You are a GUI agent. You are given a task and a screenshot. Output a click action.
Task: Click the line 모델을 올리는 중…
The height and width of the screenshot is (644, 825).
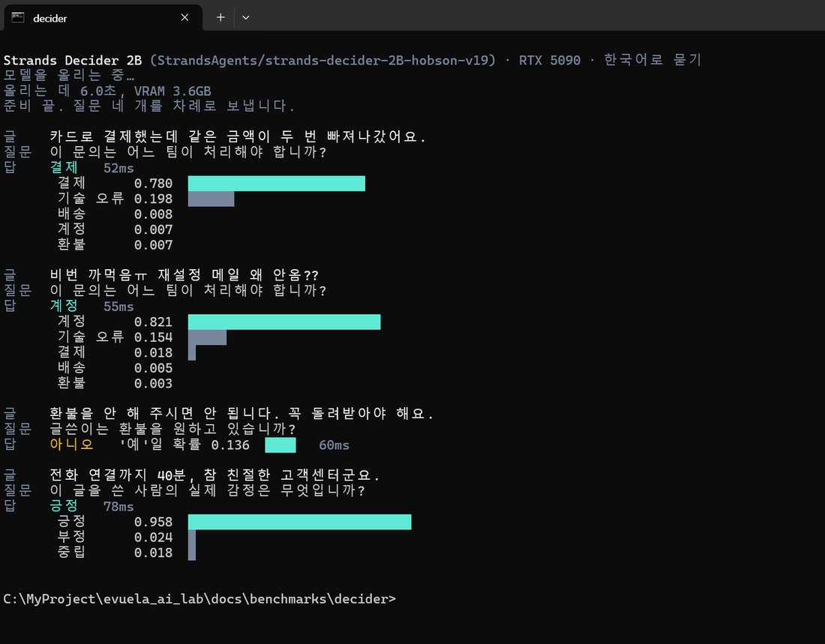69,75
